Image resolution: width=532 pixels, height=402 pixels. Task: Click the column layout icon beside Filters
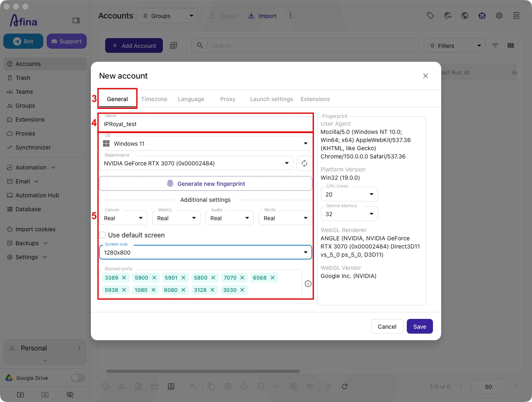point(511,45)
